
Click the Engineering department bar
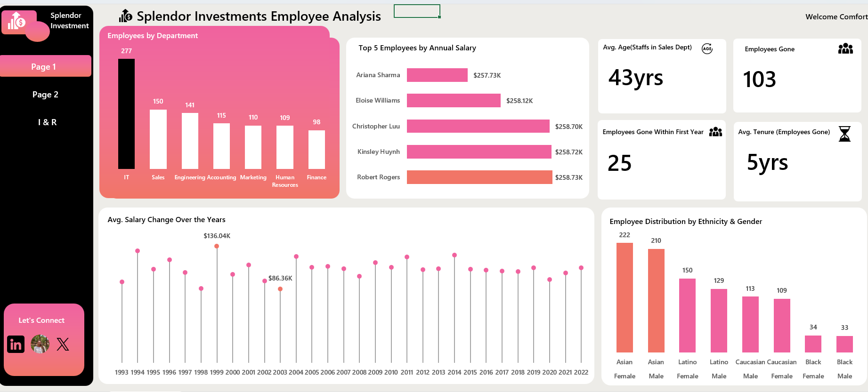pyautogui.click(x=190, y=141)
